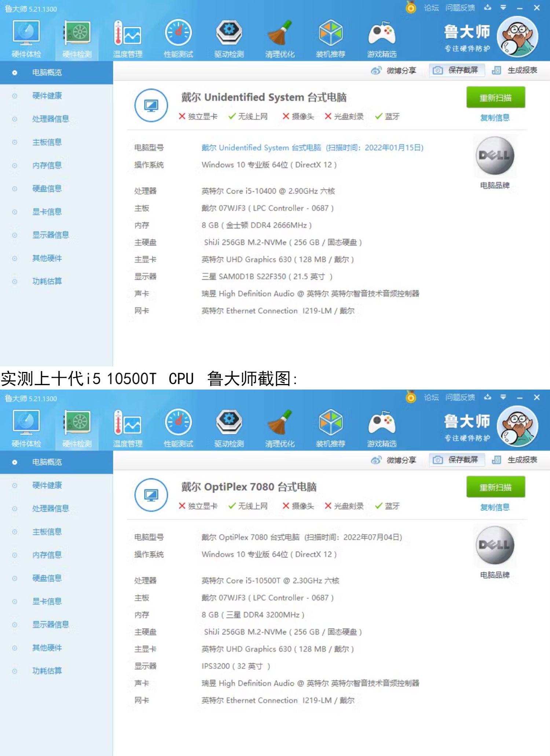Click 保存截屏 in the OptiPlex 7080 window
Screen dimensions: 550x756
[457, 460]
